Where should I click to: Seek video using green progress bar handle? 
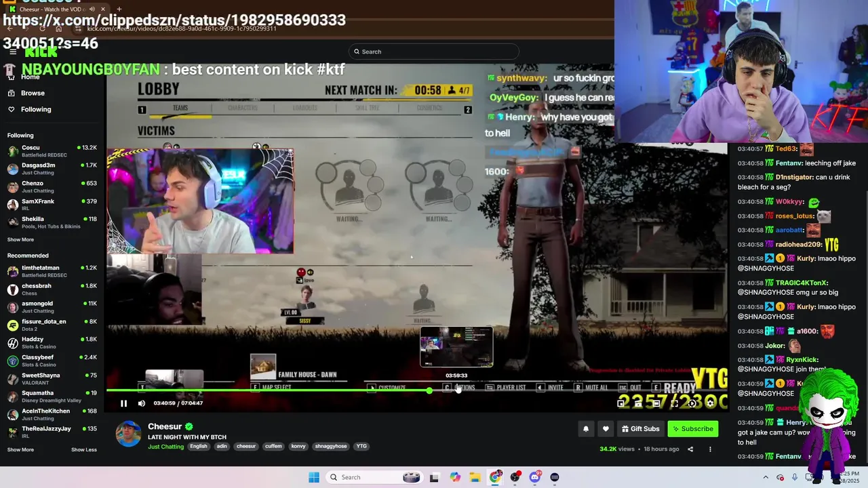pos(430,390)
